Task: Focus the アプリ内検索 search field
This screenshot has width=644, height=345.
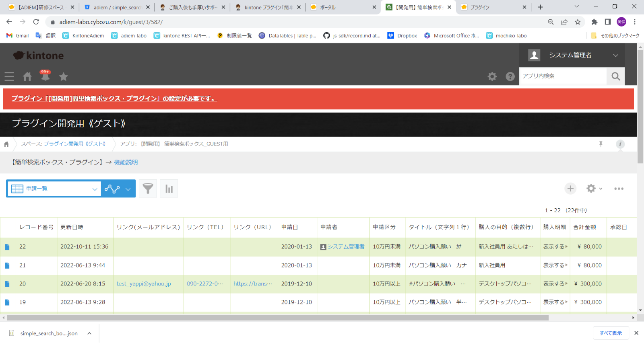Action: click(x=563, y=76)
